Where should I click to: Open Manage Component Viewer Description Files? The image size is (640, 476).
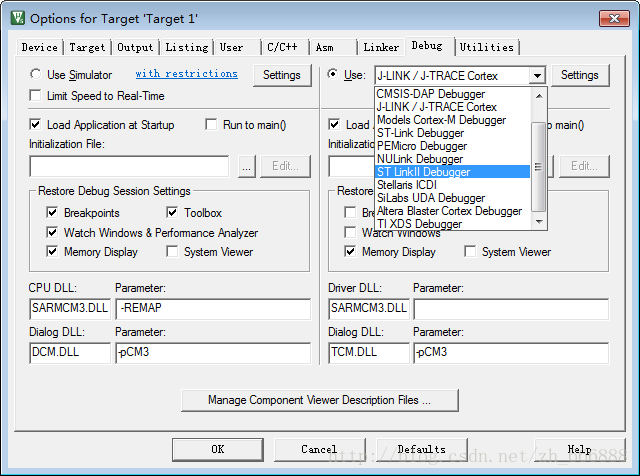coord(320,400)
